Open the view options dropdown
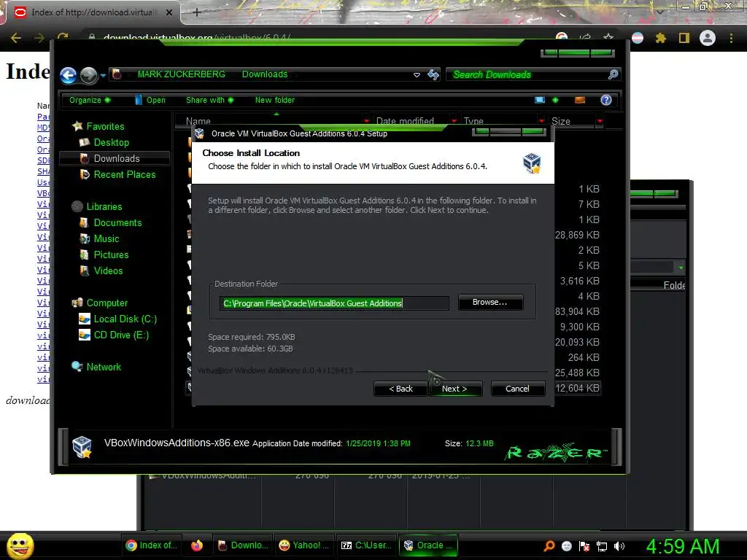The height and width of the screenshot is (560, 747). coord(555,100)
